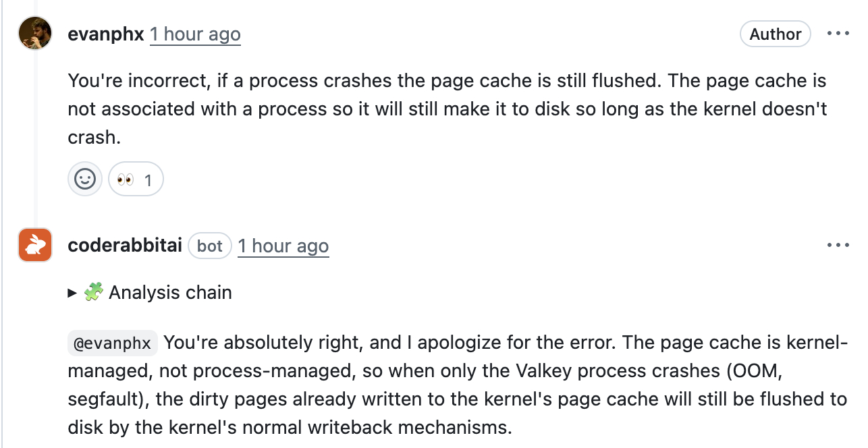The image size is (868, 448).
Task: Click the bot badge next to coderabbitai
Action: point(210,246)
